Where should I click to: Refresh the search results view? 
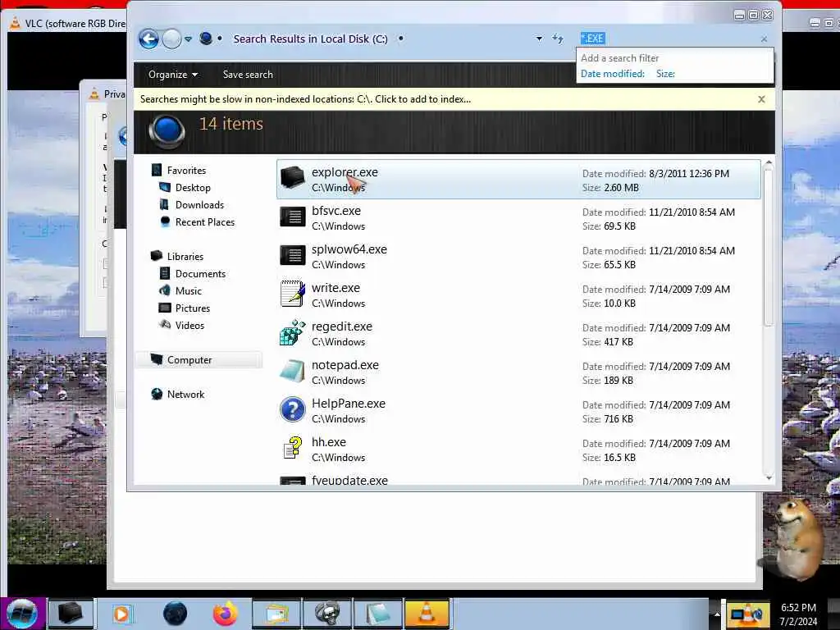[x=558, y=39]
